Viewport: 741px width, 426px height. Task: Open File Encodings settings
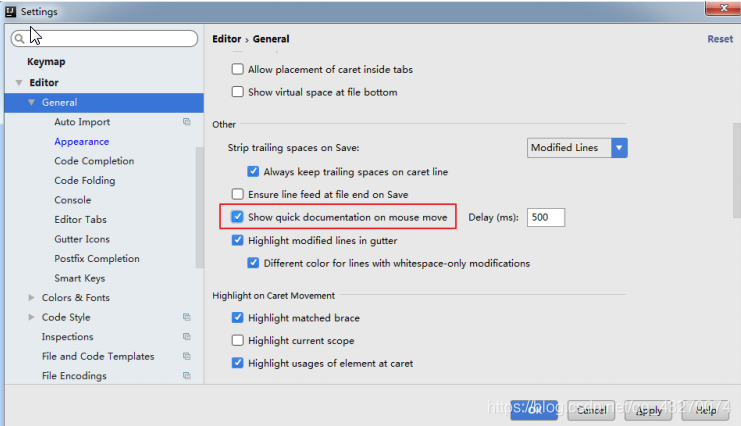74,376
